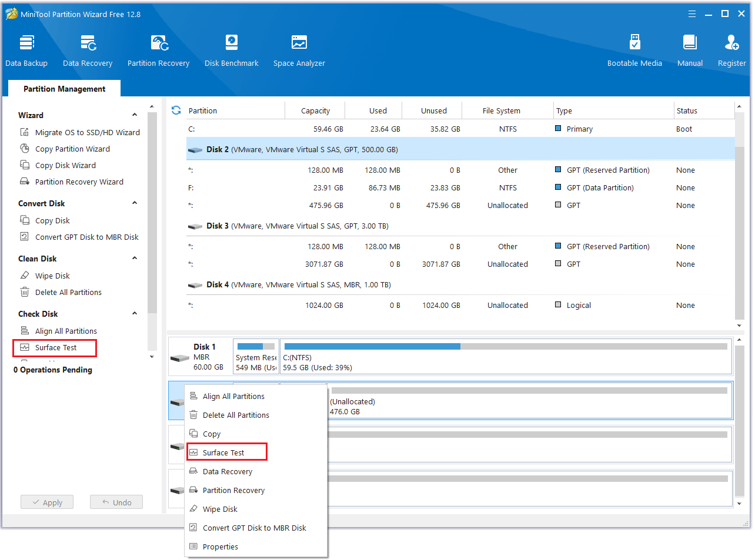Launch Data Recovery from toolbar
This screenshot has width=755, height=560.
pos(88,51)
